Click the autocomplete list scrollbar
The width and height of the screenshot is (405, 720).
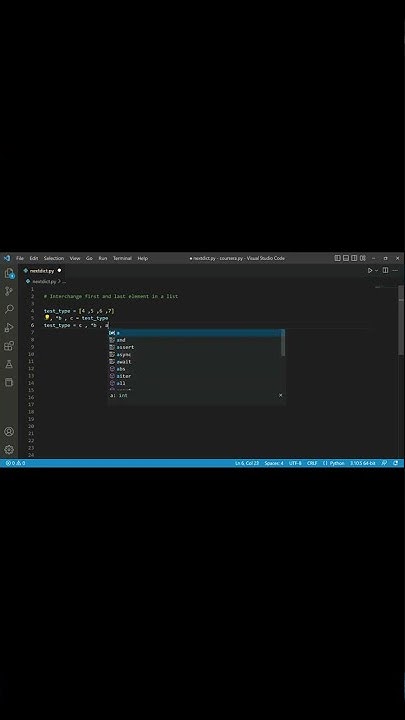283,343
